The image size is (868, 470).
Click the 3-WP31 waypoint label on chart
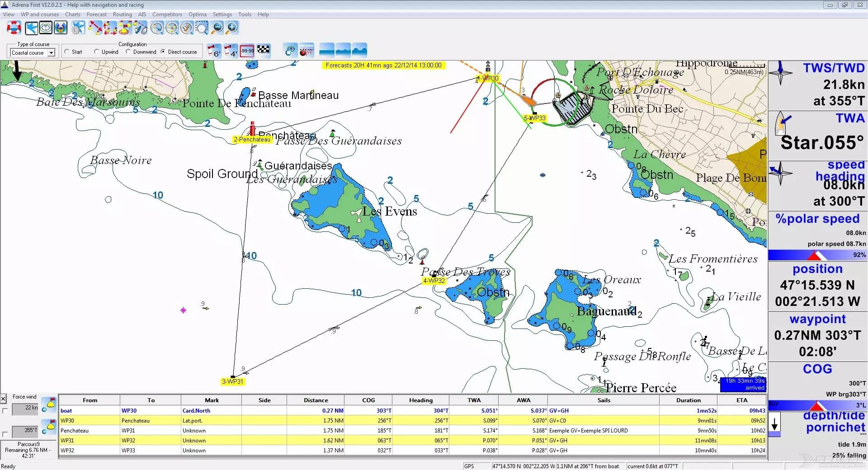pos(233,381)
